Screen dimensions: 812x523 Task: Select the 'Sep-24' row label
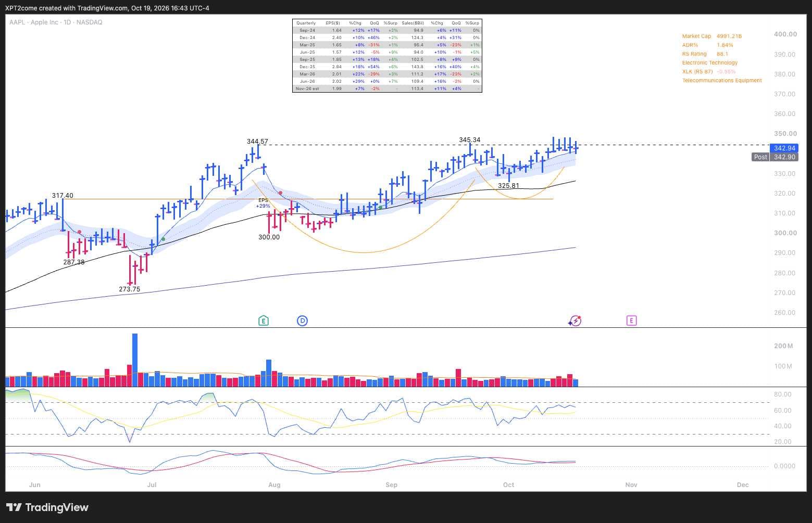[x=307, y=30]
